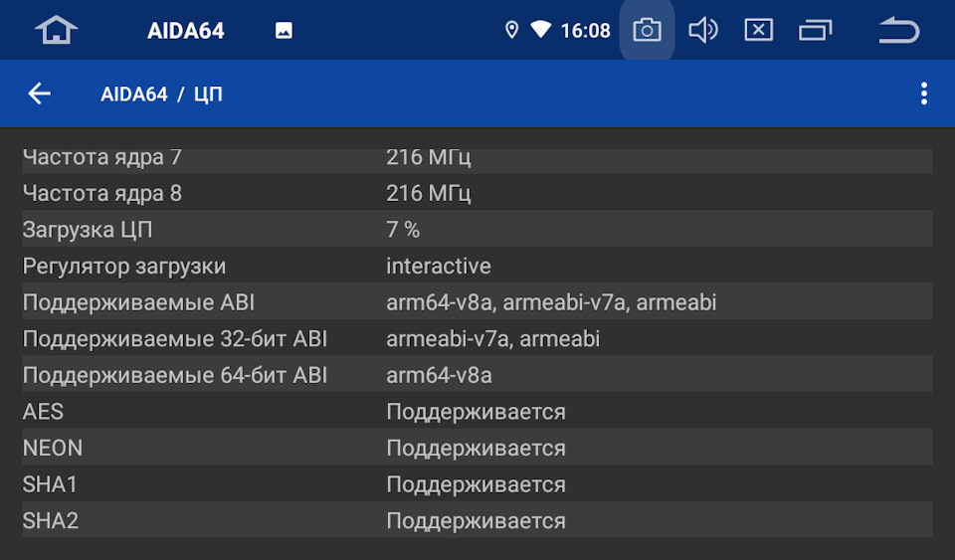Screen dimensions: 955x560
Task: Take a screenshot with camera icon
Action: 647,31
